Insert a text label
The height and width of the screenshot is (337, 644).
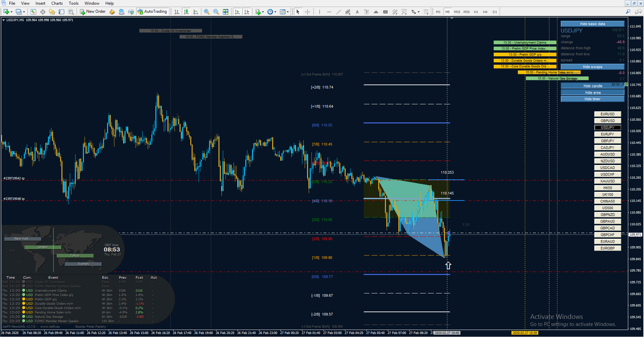[x=366, y=12]
